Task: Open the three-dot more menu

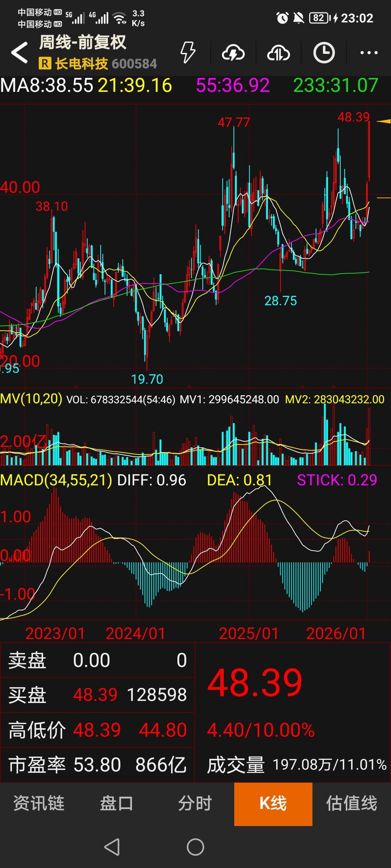Action: click(369, 53)
